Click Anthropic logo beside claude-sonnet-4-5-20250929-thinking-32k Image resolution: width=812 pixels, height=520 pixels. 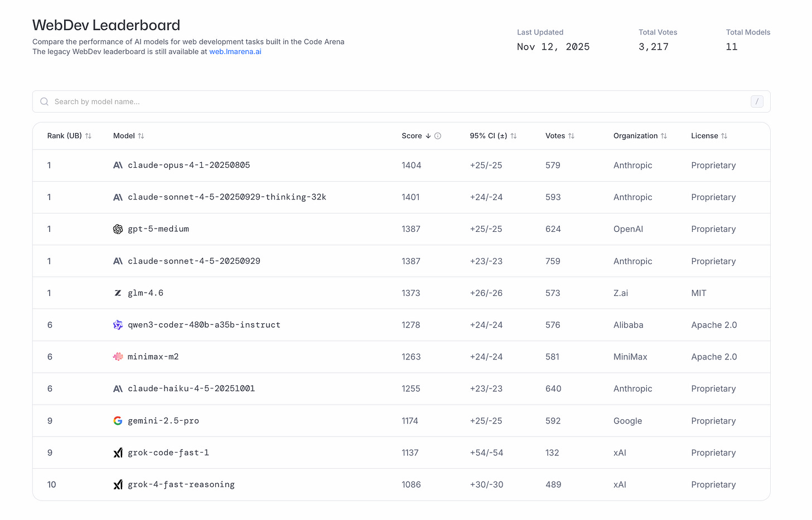[118, 197]
